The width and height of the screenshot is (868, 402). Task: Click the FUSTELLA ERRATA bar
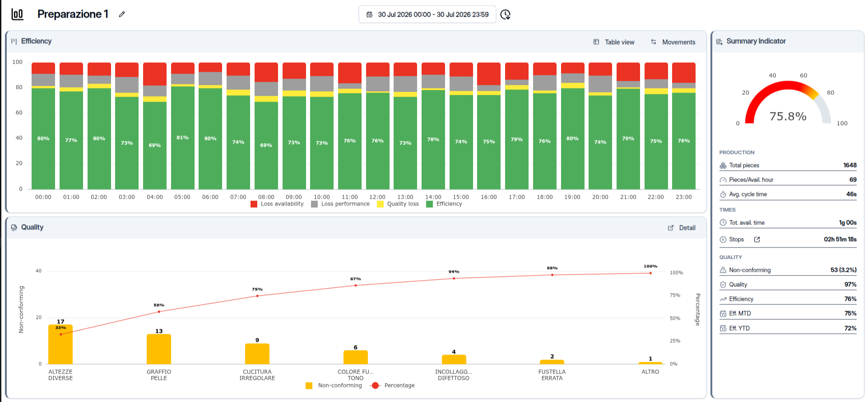point(552,362)
